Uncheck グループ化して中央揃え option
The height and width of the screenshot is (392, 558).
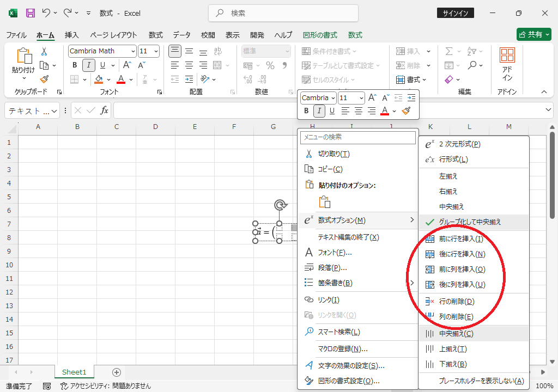tap(474, 222)
